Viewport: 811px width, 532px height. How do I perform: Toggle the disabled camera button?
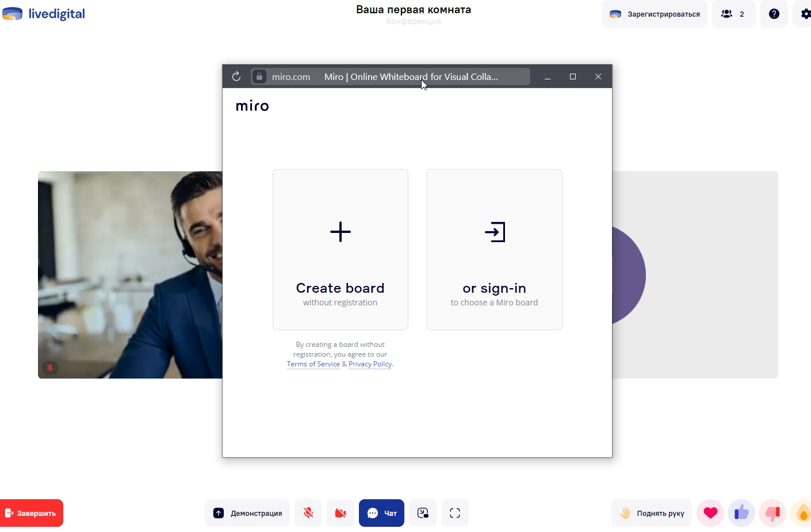341,513
